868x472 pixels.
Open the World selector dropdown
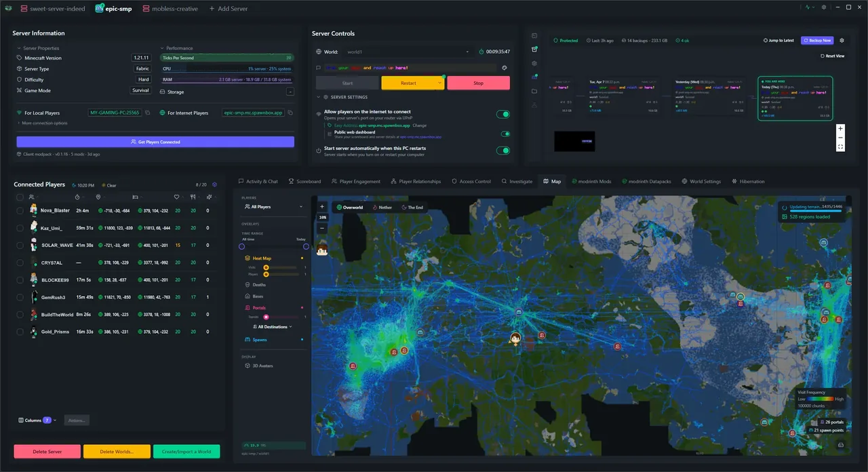[467, 52]
